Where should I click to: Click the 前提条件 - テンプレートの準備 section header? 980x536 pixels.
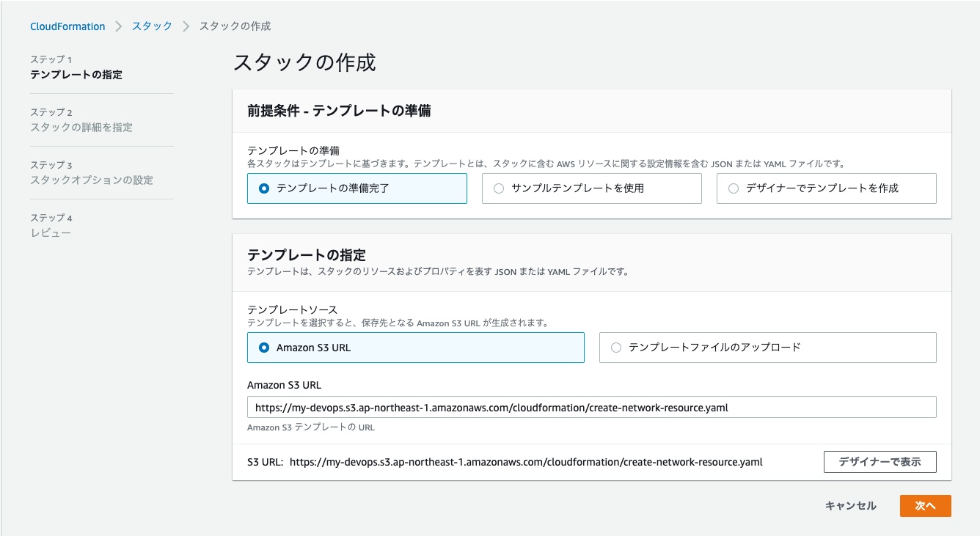[x=339, y=111]
